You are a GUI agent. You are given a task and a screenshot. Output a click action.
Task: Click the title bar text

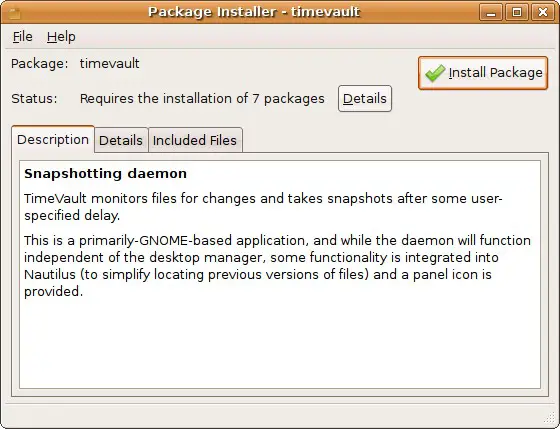tap(254, 12)
